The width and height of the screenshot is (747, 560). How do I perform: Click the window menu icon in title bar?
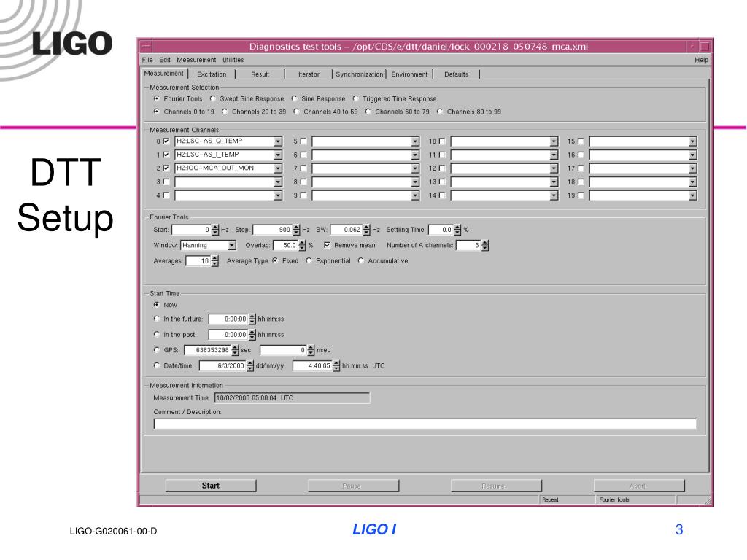[146, 47]
